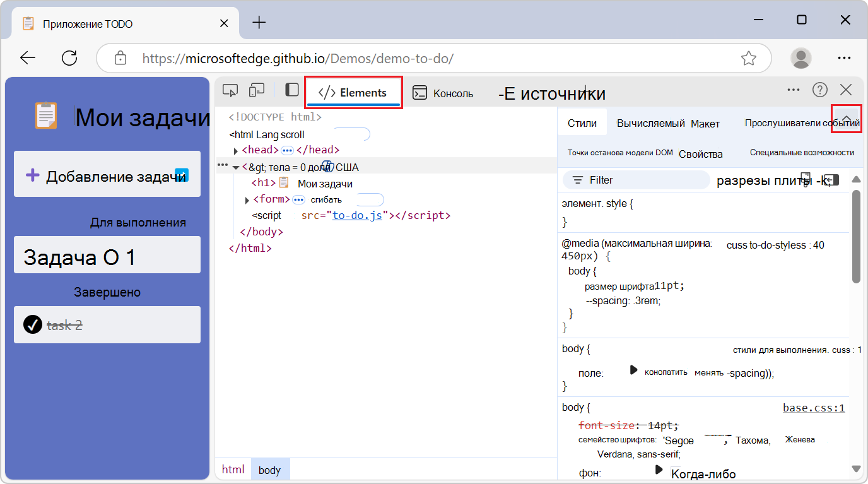Open стили для выполнения source link
The height and width of the screenshot is (484, 868).
click(x=797, y=350)
